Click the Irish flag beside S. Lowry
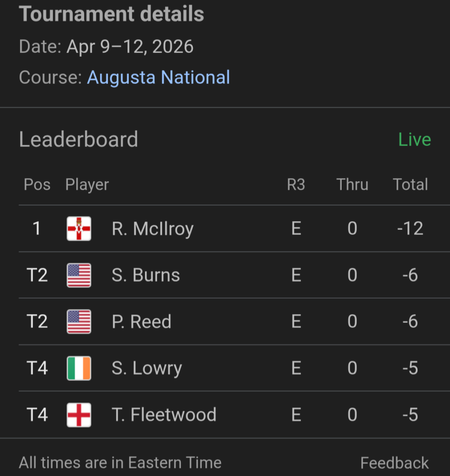Image resolution: width=450 pixels, height=476 pixels. tap(79, 368)
